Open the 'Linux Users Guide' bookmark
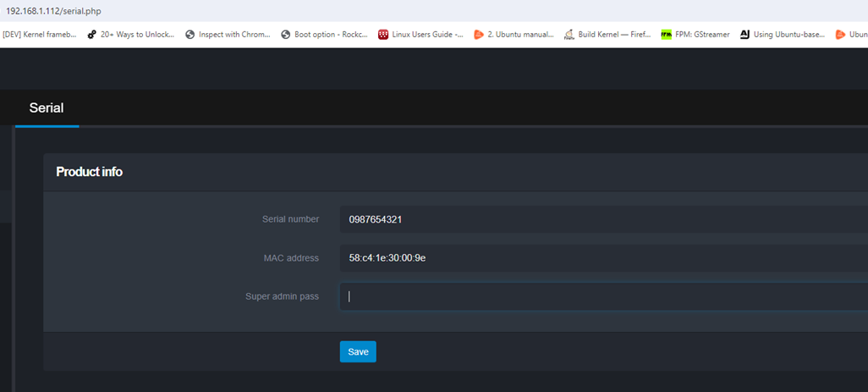 tap(420, 35)
